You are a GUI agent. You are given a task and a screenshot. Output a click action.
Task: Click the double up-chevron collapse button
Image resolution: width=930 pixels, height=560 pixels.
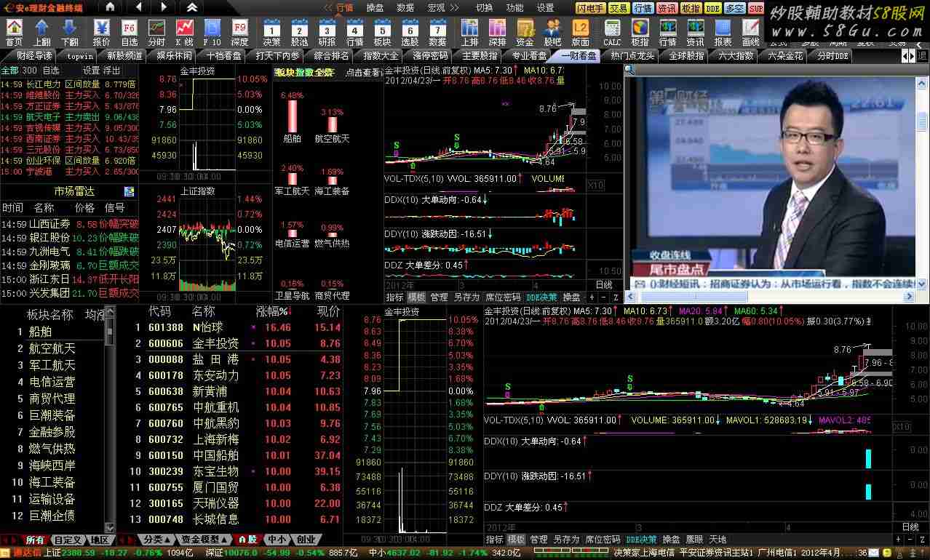[x=192, y=7]
